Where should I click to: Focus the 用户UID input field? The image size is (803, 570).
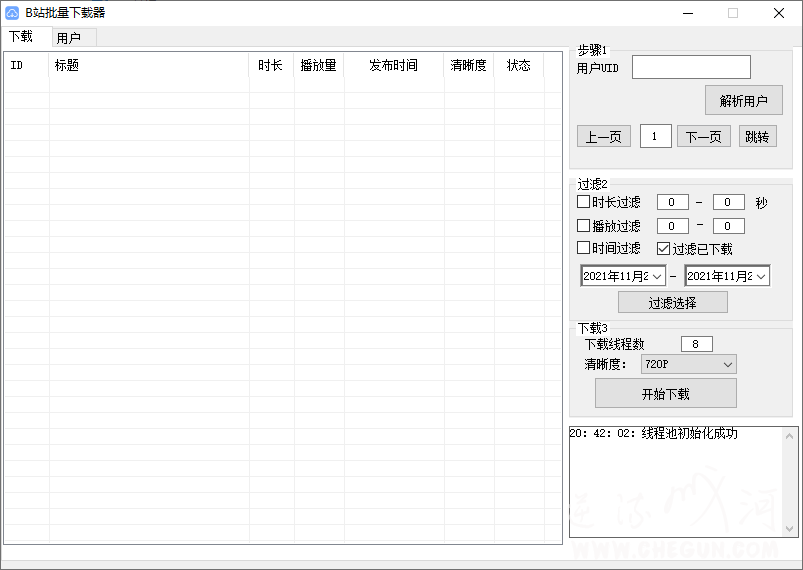coord(691,67)
